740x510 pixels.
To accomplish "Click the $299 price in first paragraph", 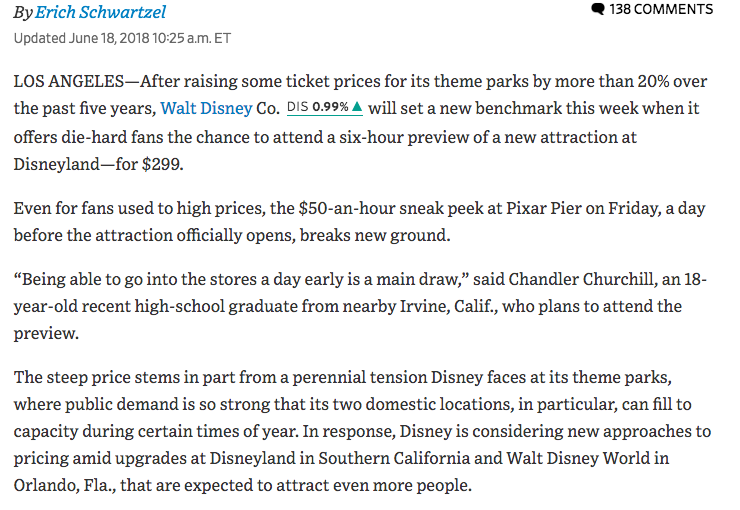I will pos(160,164).
